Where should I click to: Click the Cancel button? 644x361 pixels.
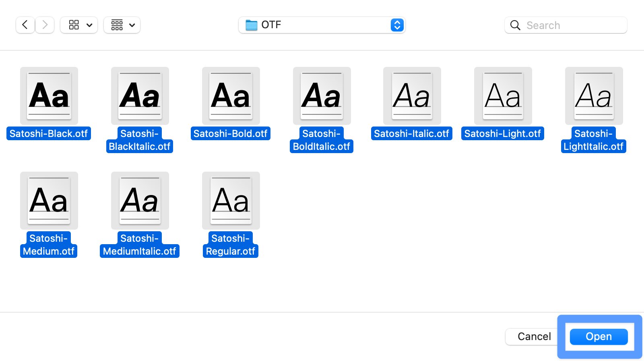[534, 336]
